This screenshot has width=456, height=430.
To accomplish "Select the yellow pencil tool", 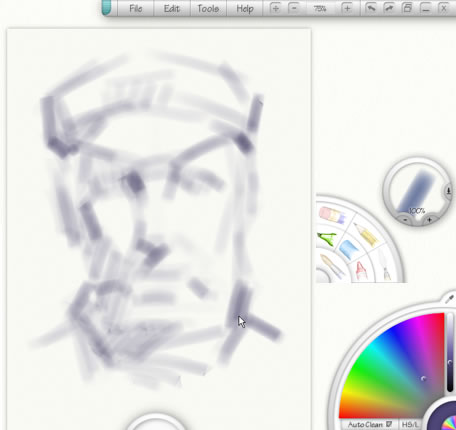I will pos(366,234).
